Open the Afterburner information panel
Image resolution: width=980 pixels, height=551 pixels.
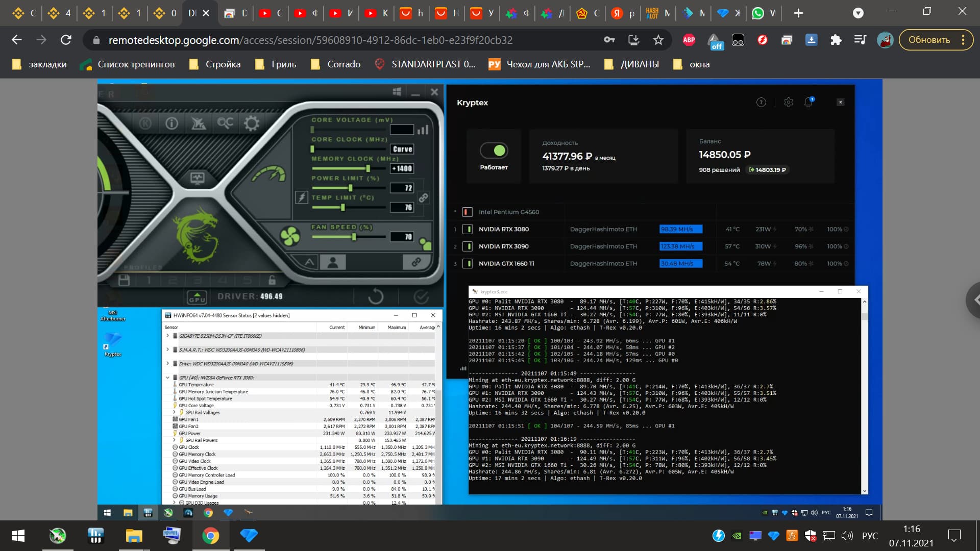(171, 123)
